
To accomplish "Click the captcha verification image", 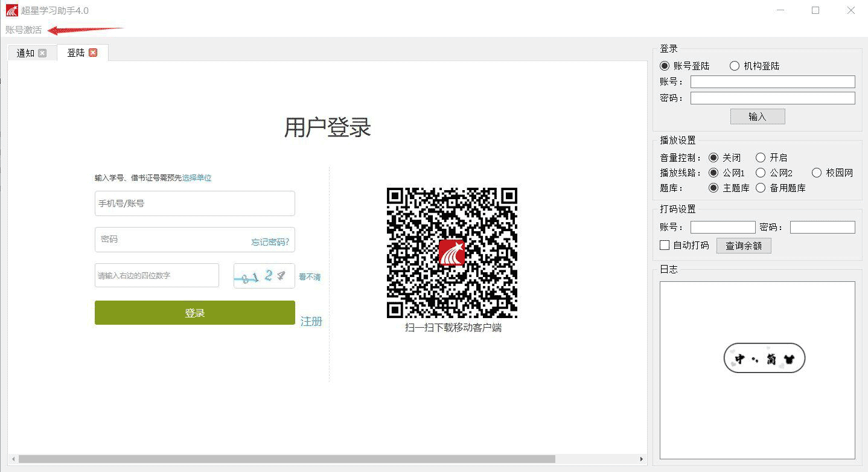I will coord(264,276).
